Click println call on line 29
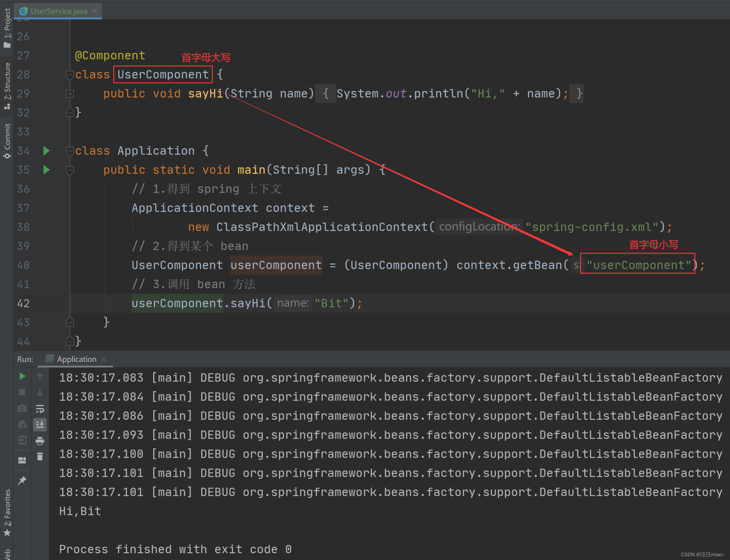730x560 pixels. coord(438,93)
